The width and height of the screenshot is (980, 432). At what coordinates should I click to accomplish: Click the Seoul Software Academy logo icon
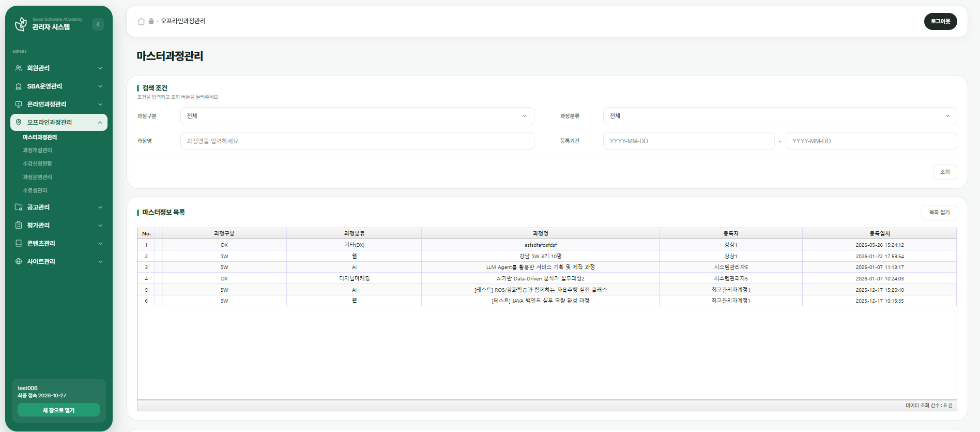coord(21,24)
